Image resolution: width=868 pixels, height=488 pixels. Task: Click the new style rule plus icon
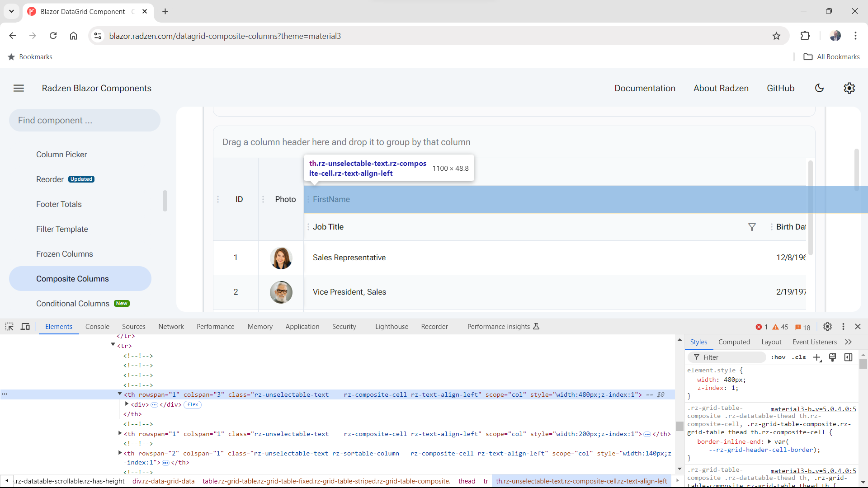(817, 357)
